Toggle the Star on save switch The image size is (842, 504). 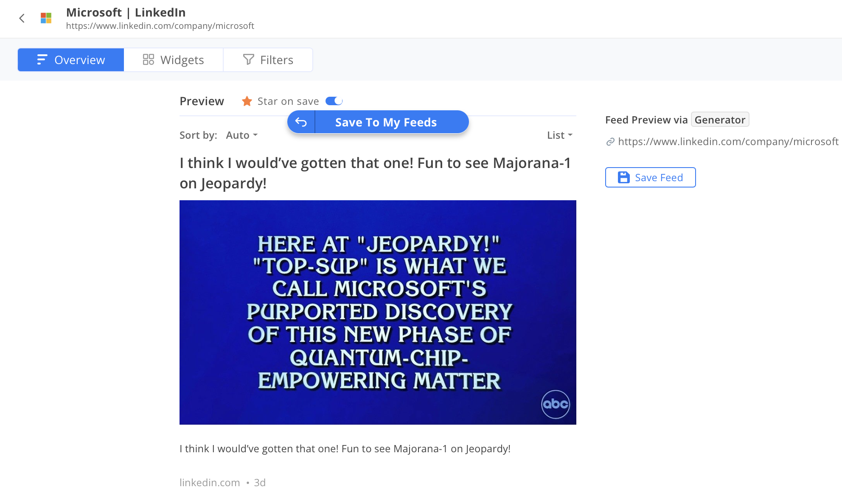(x=334, y=101)
